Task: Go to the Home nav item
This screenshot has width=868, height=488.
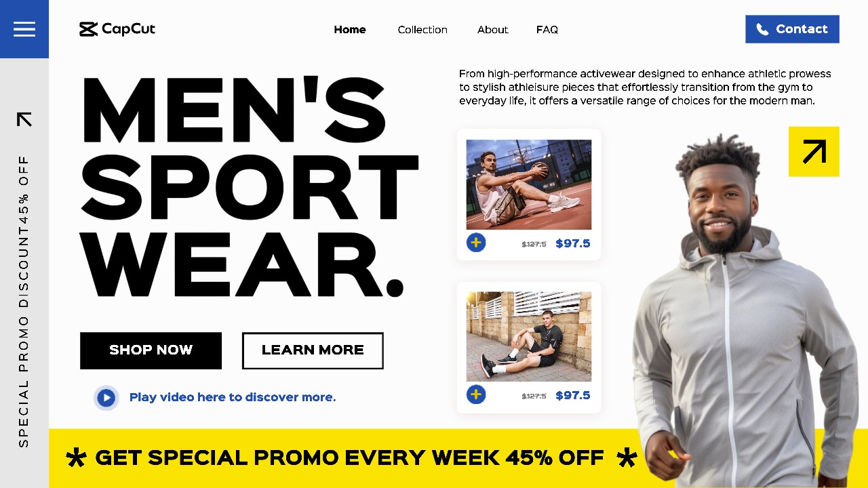Action: [x=350, y=30]
